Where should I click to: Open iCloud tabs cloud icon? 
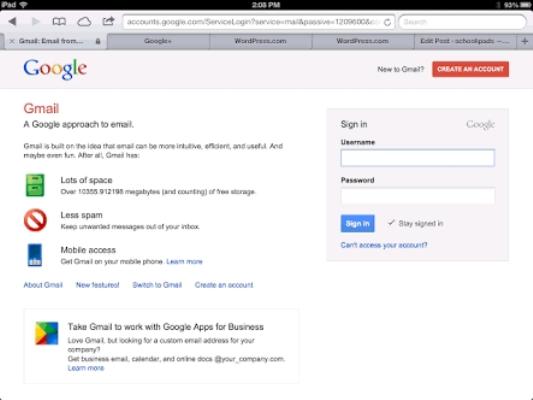click(x=84, y=22)
